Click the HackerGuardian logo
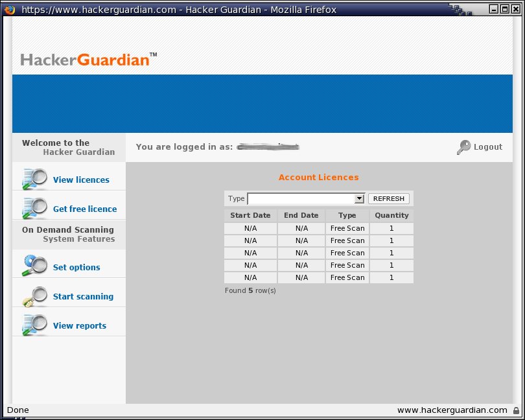This screenshot has height=420, width=525. (x=88, y=60)
